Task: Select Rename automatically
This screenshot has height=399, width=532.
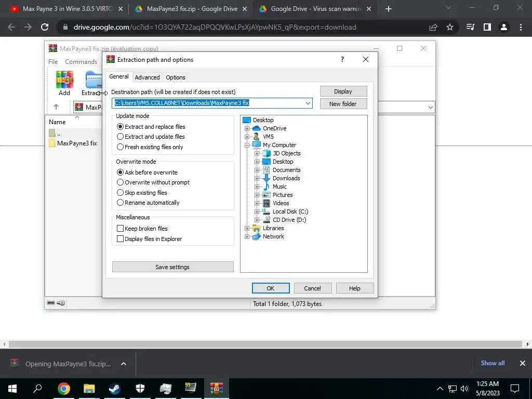Action: coord(148,203)
